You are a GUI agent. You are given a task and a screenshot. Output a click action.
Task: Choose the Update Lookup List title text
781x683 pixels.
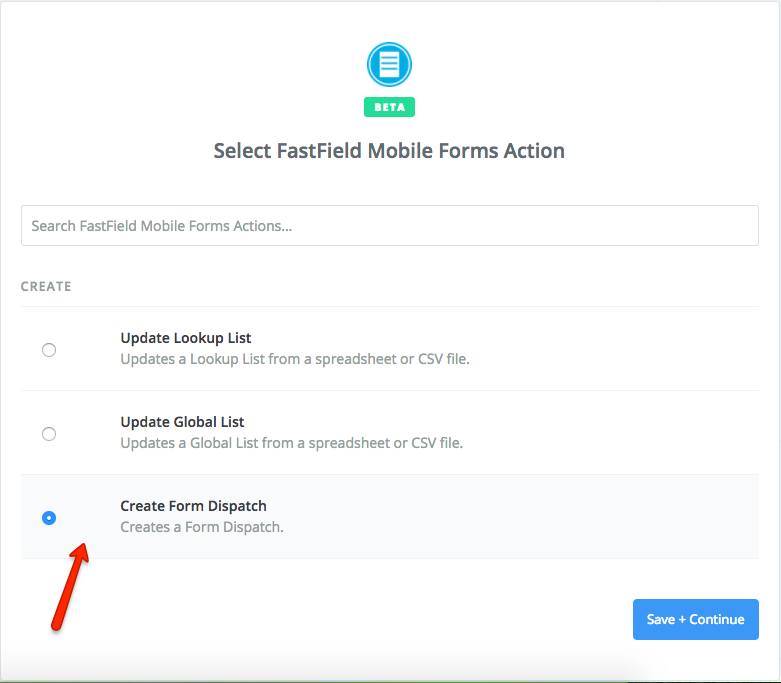point(185,338)
